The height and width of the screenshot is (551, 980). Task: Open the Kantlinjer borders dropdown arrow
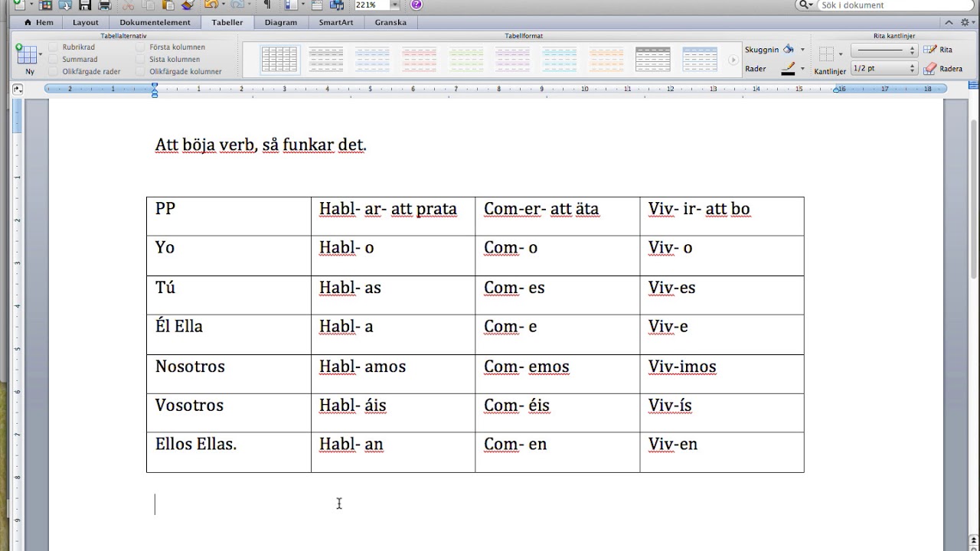pos(841,54)
